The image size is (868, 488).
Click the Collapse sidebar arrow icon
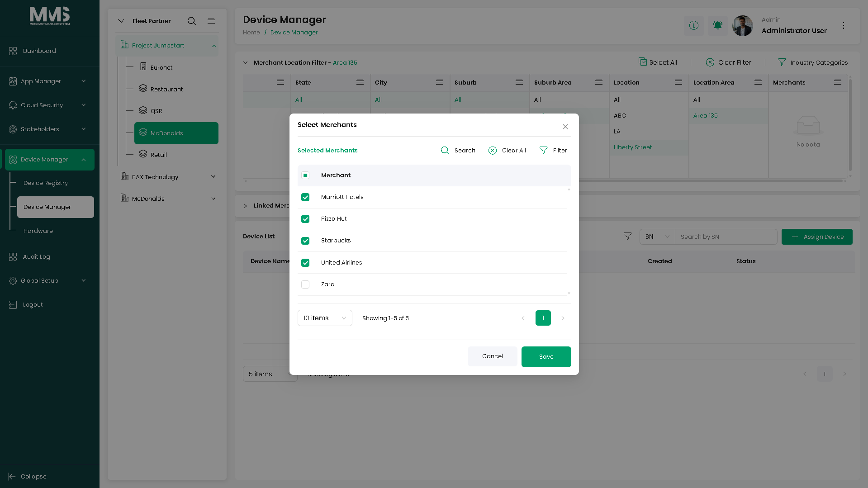pyautogui.click(x=12, y=477)
